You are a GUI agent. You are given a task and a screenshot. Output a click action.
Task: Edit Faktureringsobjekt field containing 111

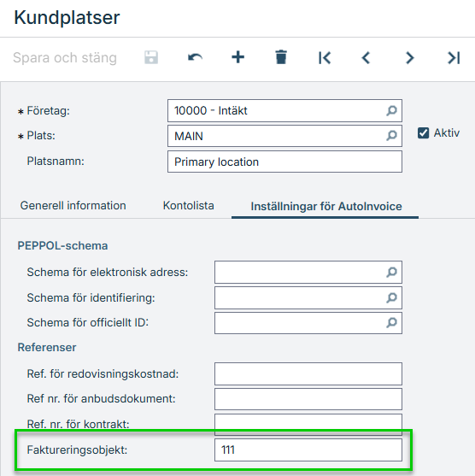[x=308, y=450]
